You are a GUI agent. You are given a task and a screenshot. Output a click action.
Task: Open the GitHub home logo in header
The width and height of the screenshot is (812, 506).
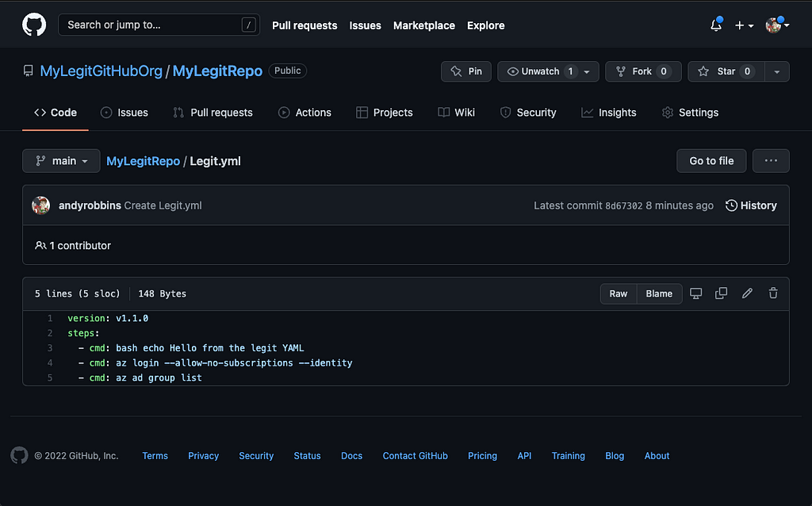pos(34,25)
